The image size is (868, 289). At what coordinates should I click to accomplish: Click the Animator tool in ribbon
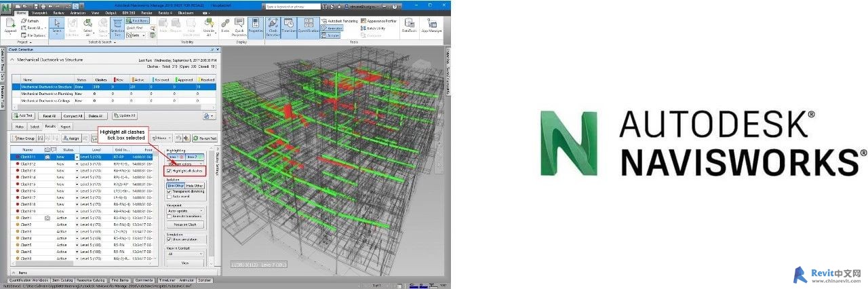point(332,28)
